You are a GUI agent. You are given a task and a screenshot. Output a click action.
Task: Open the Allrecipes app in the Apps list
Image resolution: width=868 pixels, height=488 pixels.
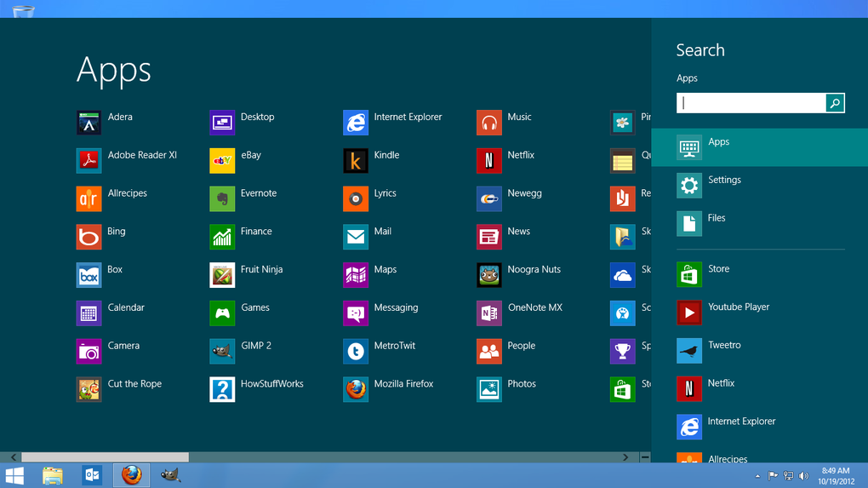[89, 198]
